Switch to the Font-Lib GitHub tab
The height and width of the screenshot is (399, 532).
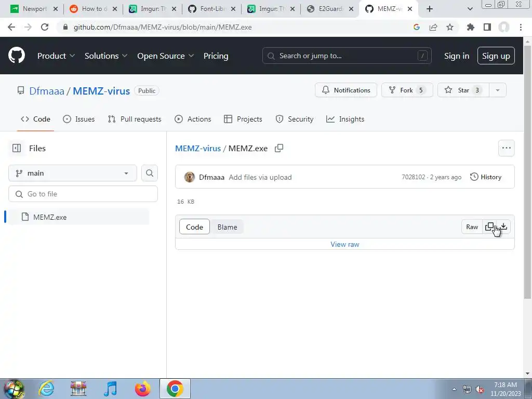[212, 9]
